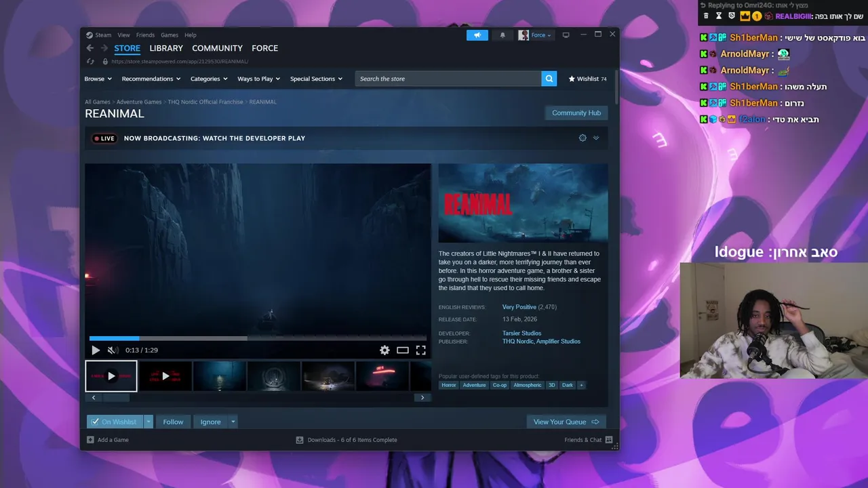This screenshot has width=868, height=488.
Task: Open the Recommendations dropdown
Action: click(x=151, y=79)
